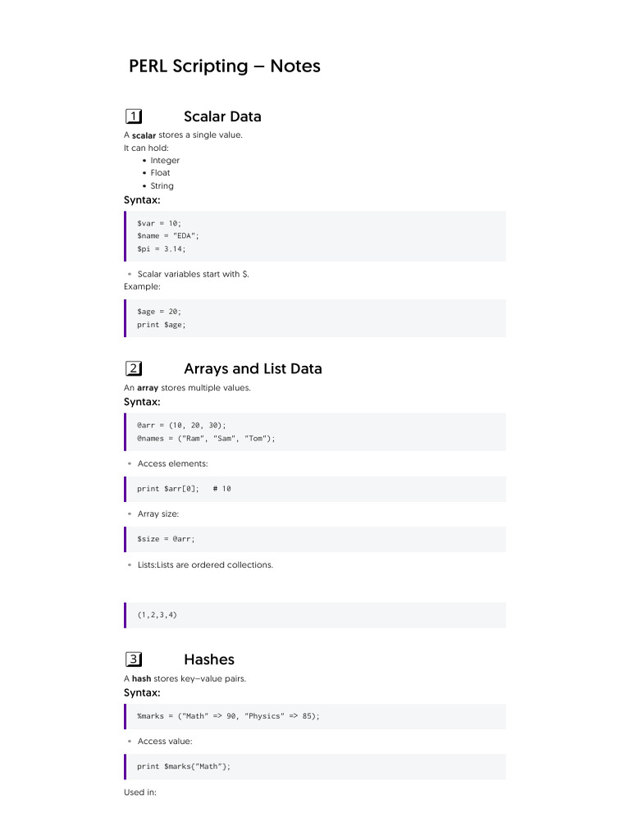
Task: Click the number 1 keycap icon
Action: (x=134, y=116)
